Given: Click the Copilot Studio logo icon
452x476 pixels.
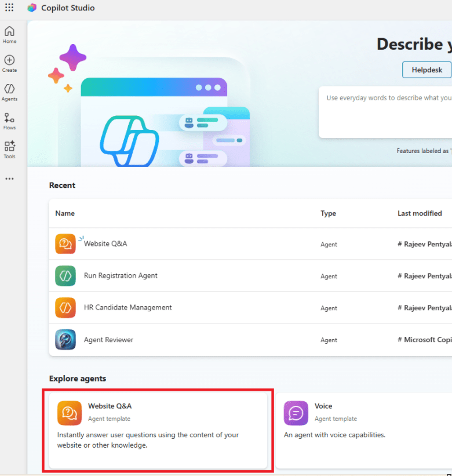Looking at the screenshot, I should coord(32,8).
